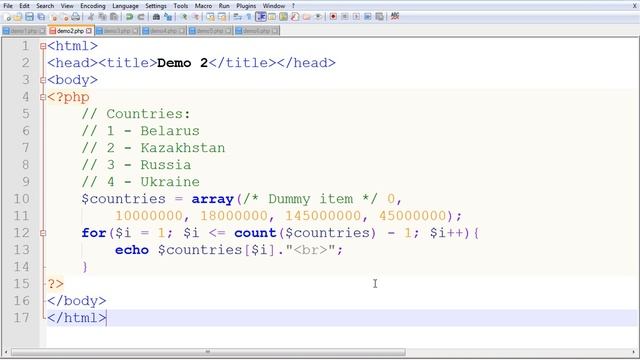This screenshot has width=640, height=360.
Task: Click the Playback macro icon
Action: (x=356, y=17)
